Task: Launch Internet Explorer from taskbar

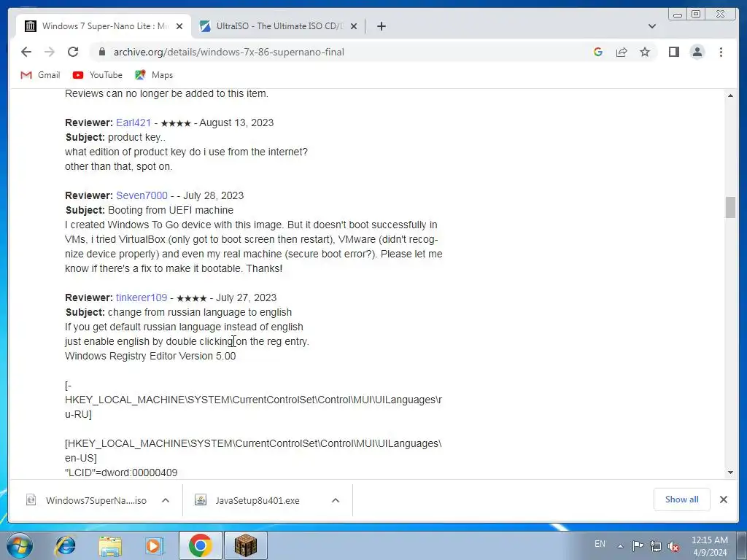Action: pos(65,545)
